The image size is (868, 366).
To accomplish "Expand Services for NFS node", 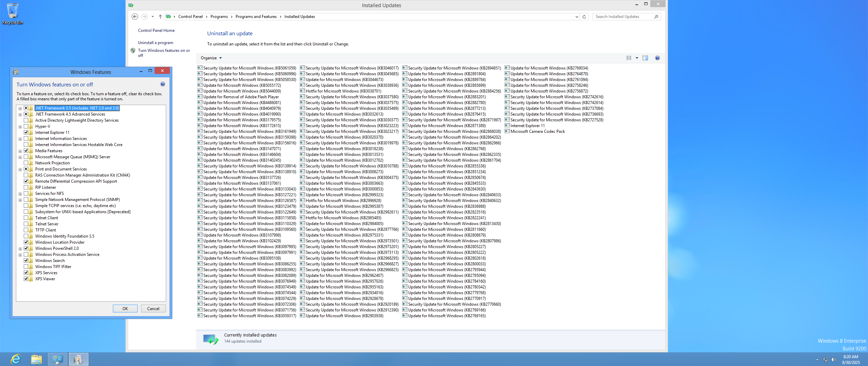I will click(x=20, y=194).
